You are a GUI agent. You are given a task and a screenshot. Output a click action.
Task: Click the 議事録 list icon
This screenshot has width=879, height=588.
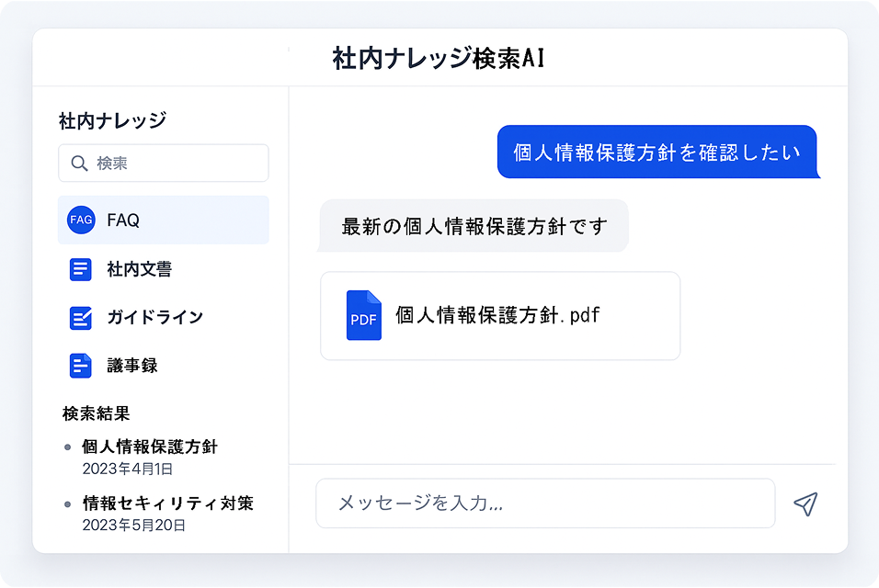pyautogui.click(x=81, y=365)
